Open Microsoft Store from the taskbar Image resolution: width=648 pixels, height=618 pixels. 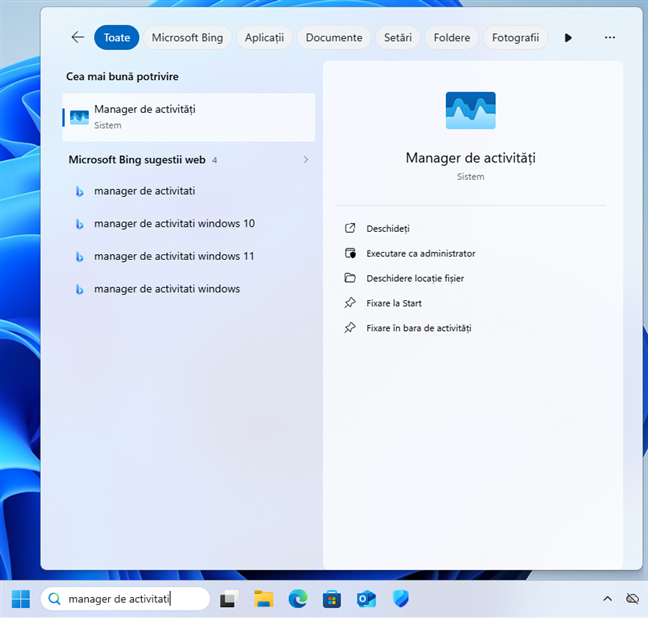click(332, 599)
